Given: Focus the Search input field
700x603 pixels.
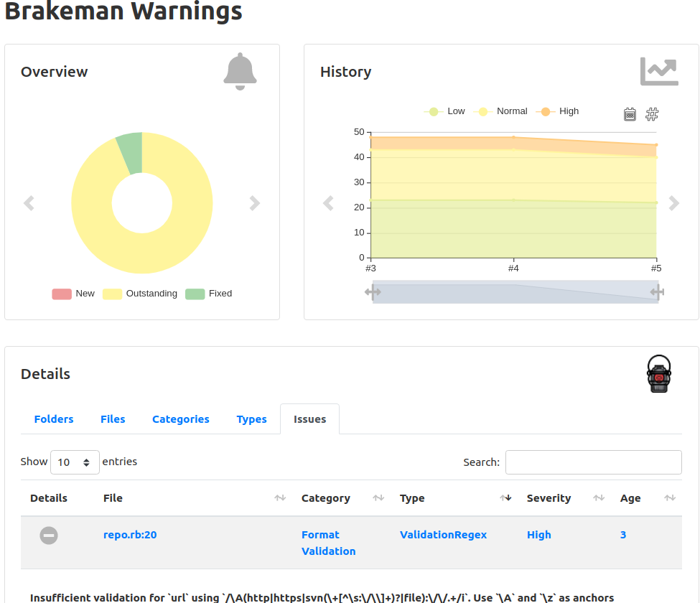Looking at the screenshot, I should coord(593,462).
